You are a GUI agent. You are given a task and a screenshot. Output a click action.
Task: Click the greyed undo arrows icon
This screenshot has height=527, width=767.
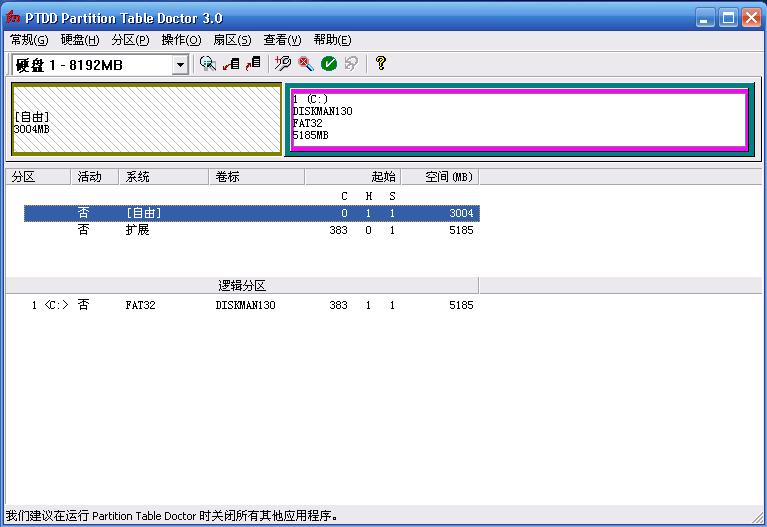click(351, 64)
